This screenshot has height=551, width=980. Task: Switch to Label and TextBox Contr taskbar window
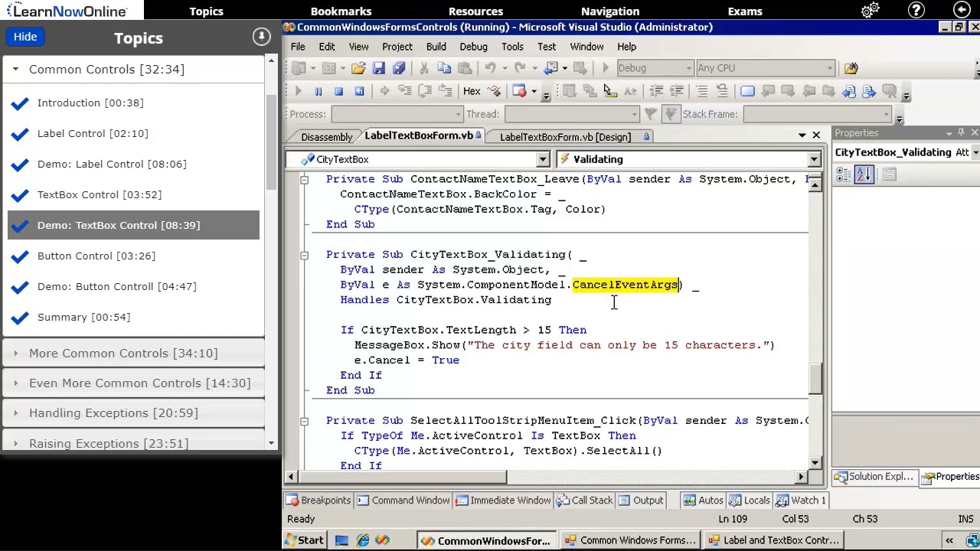pyautogui.click(x=773, y=540)
